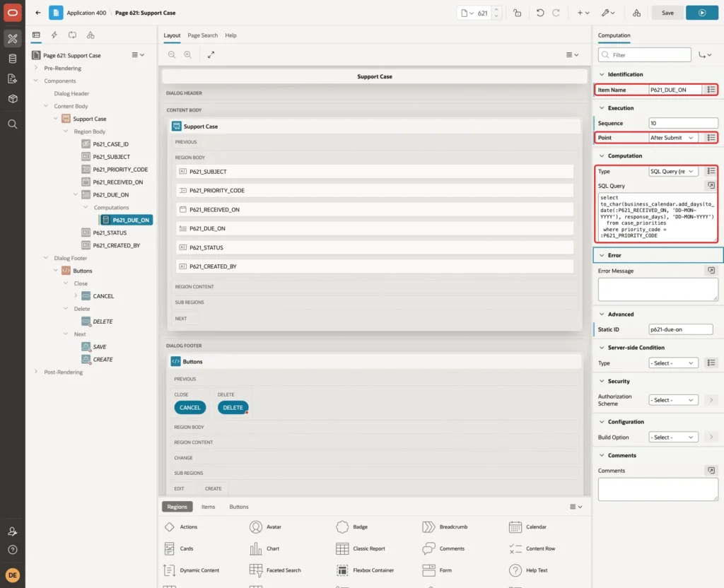Collapse the Advanced section
Screen dimensions: 724x588
point(602,314)
